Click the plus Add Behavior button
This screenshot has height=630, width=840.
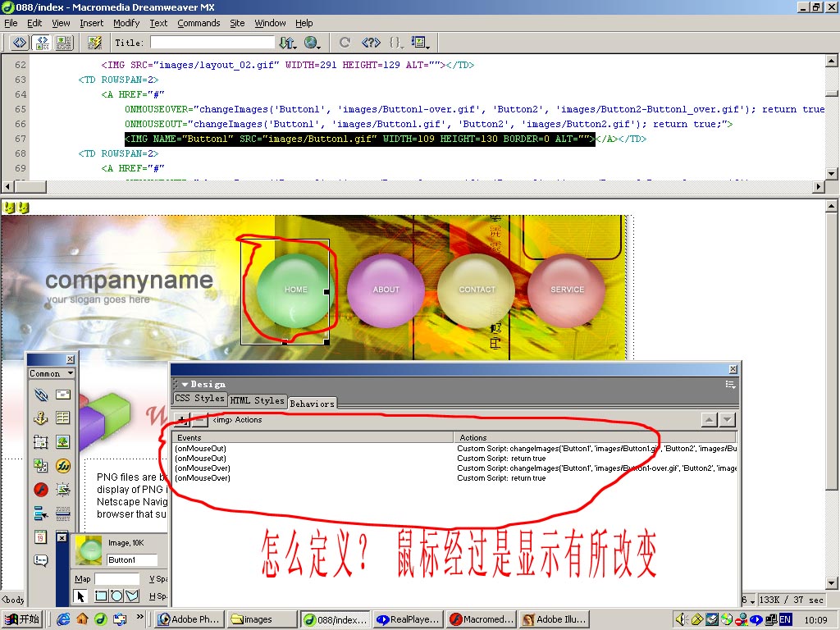(x=182, y=420)
